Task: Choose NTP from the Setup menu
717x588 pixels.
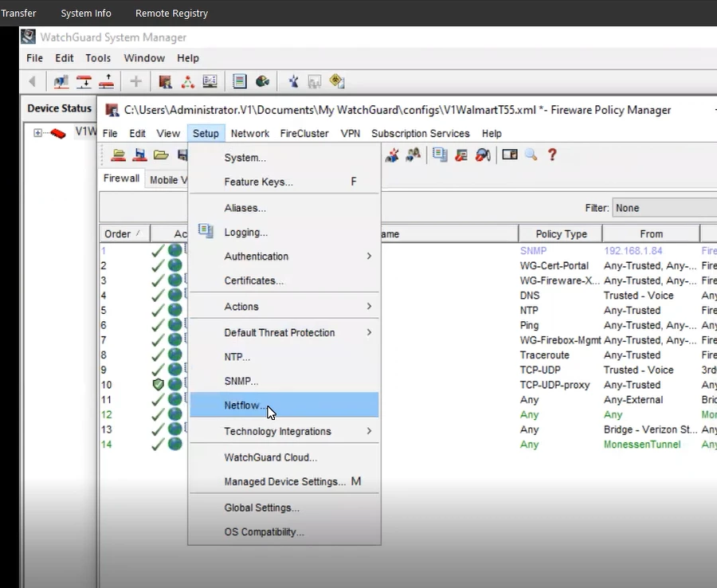Action: [284, 357]
